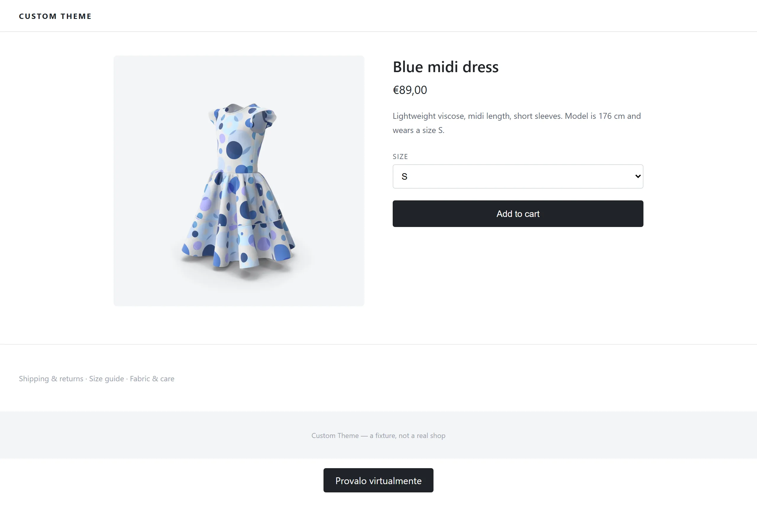The width and height of the screenshot is (757, 532).
Task: Click the dress's neckline in the photo
Action: tap(235, 109)
